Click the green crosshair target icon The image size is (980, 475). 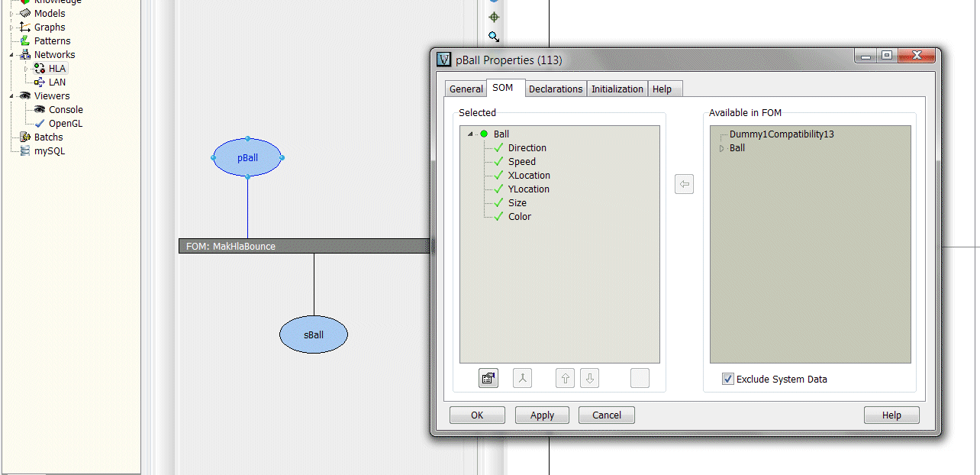pyautogui.click(x=494, y=17)
